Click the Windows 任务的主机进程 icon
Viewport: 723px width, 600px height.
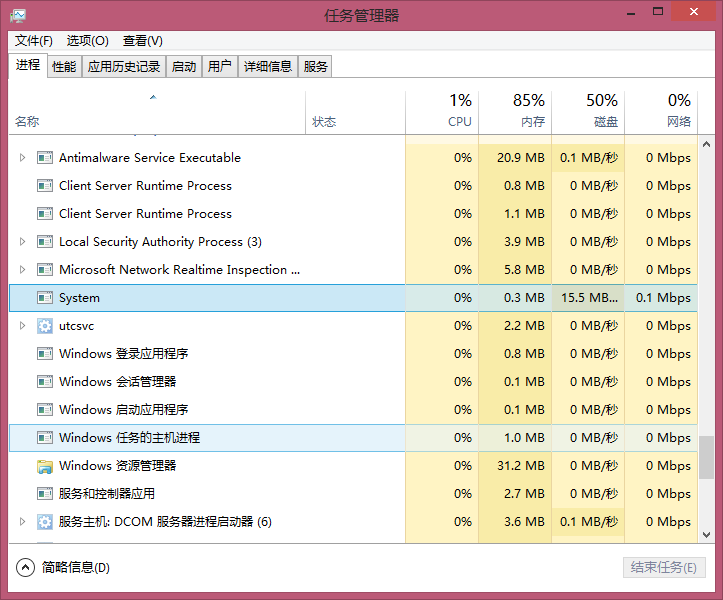click(45, 438)
